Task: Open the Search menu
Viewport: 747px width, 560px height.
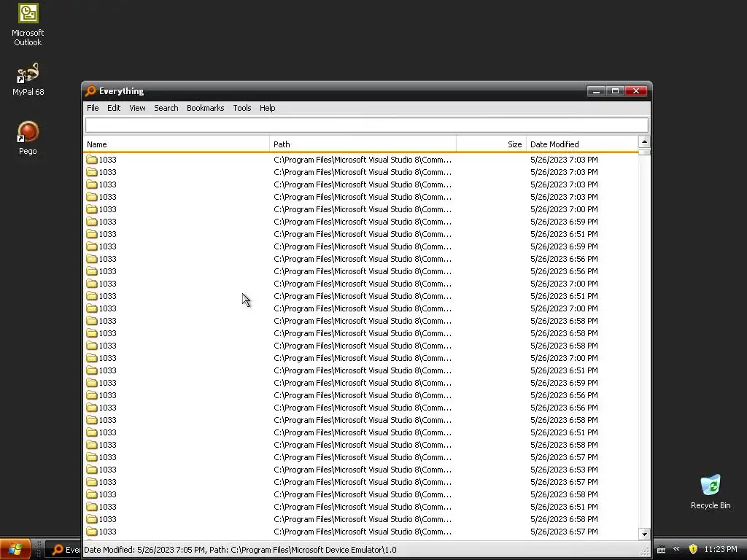Action: (166, 108)
